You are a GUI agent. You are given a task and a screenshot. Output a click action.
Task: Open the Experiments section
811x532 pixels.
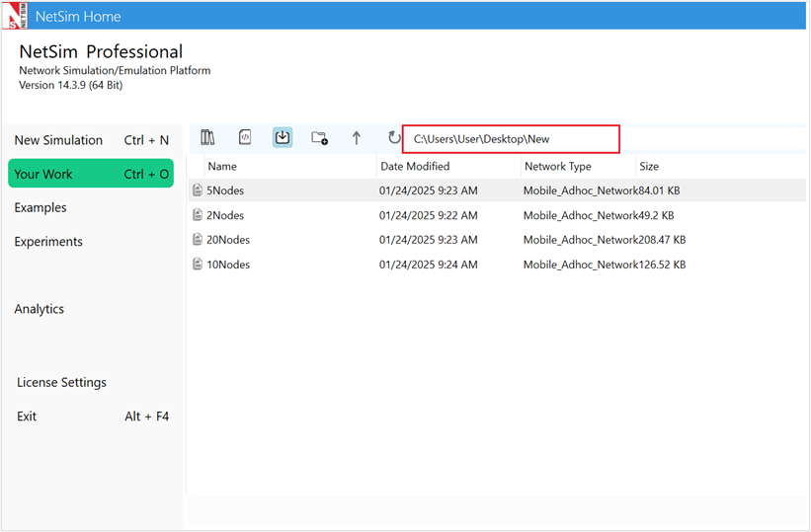(x=48, y=242)
